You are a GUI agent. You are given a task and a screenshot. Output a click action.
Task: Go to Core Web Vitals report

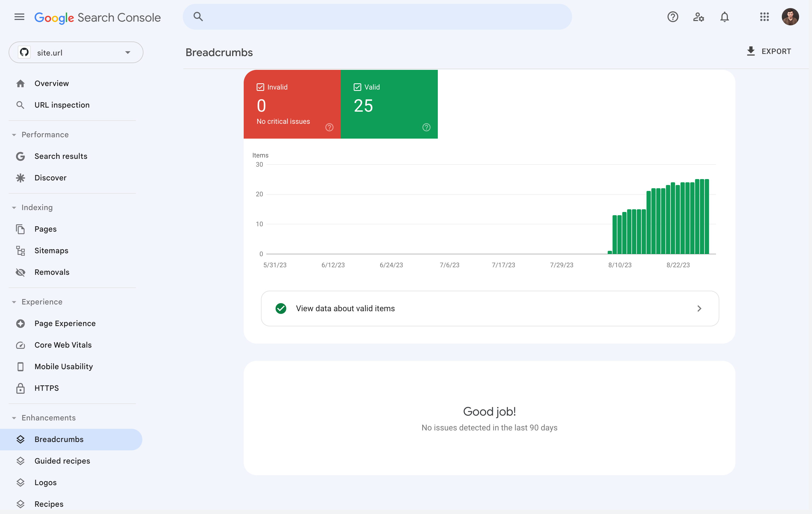(63, 345)
